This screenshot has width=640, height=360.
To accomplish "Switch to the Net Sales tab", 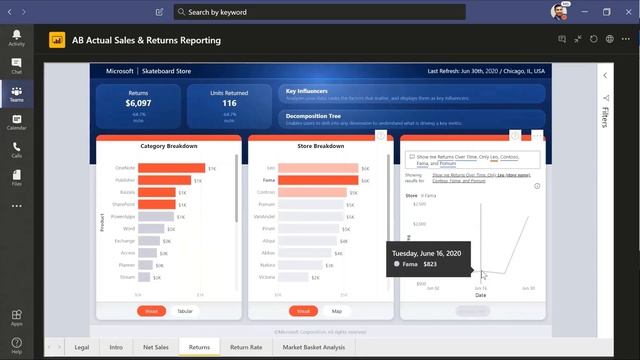I will [x=156, y=347].
